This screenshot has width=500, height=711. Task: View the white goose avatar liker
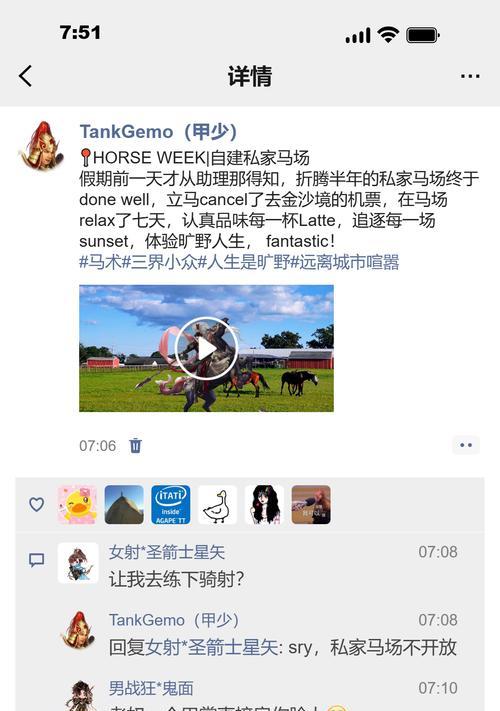(x=218, y=505)
